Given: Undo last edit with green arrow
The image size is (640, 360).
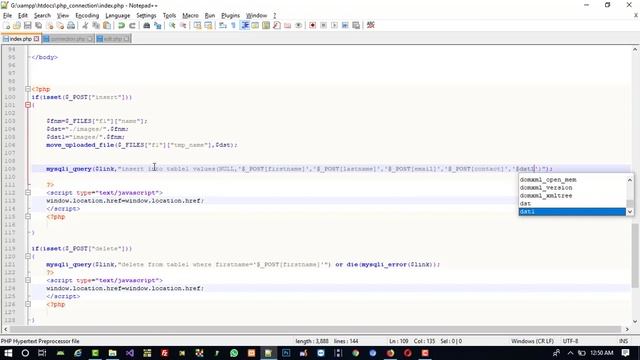Looking at the screenshot, I should click(121, 25).
